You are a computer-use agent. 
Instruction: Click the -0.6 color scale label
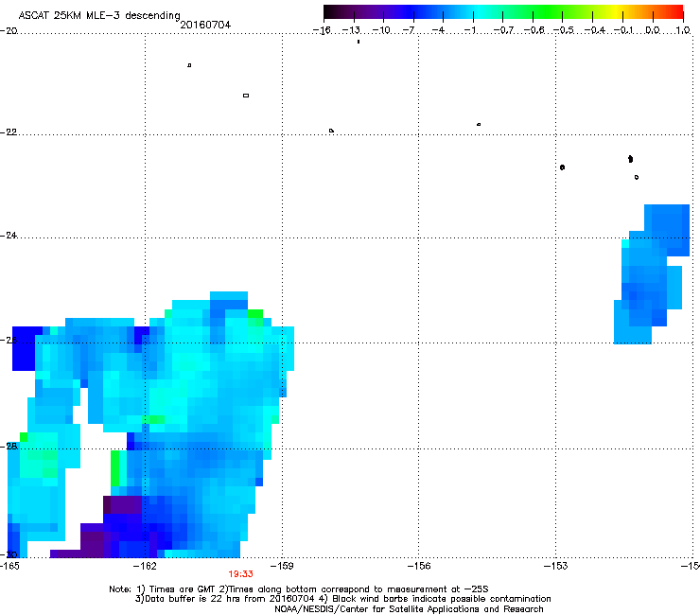tap(534, 30)
